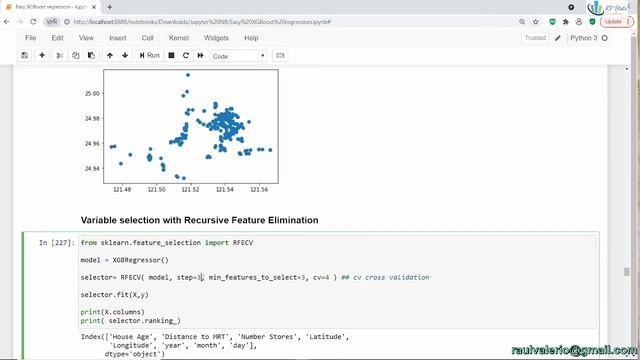Open the media control circle icon
The width and height of the screenshot is (640, 360).
point(571,7)
